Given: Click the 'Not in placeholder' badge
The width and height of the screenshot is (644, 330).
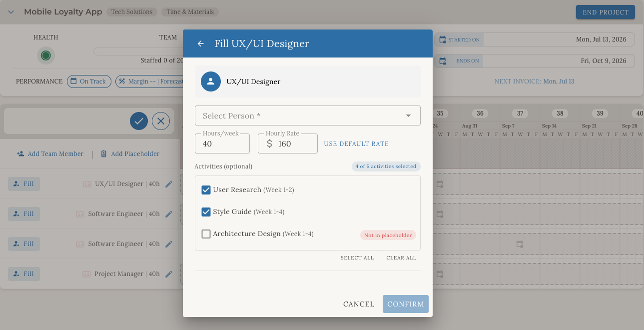Looking at the screenshot, I should pos(388,235).
